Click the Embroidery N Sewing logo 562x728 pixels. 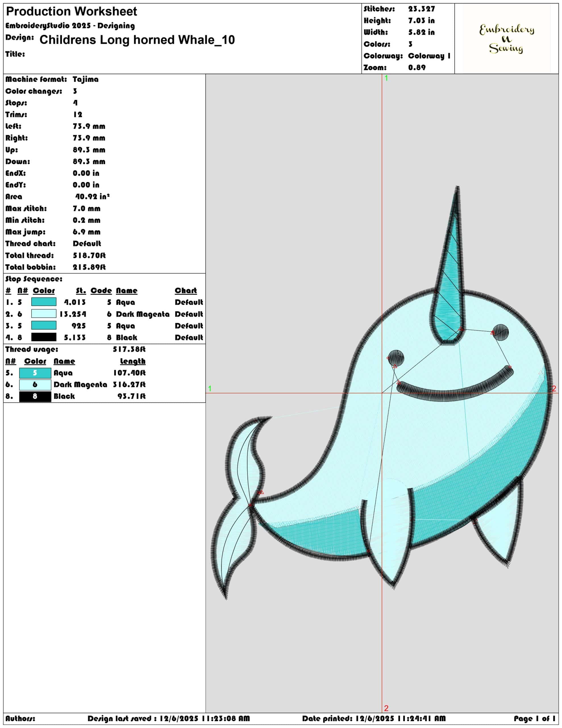(506, 39)
